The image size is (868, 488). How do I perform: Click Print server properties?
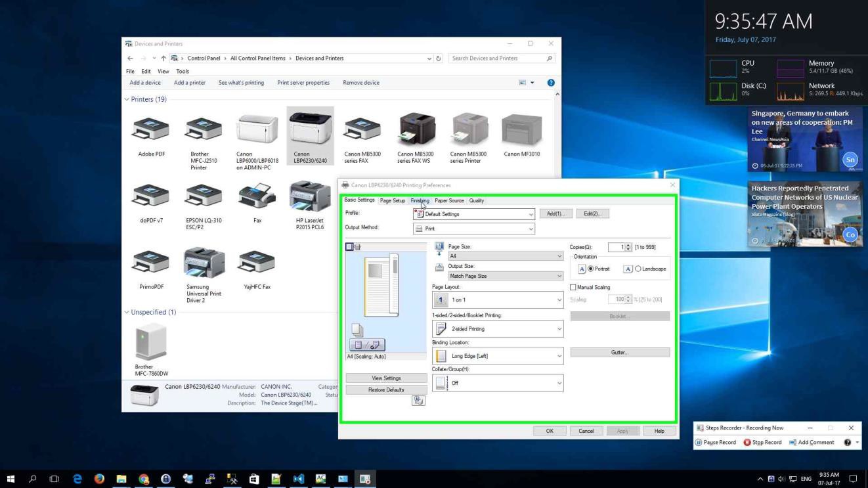[x=303, y=83]
